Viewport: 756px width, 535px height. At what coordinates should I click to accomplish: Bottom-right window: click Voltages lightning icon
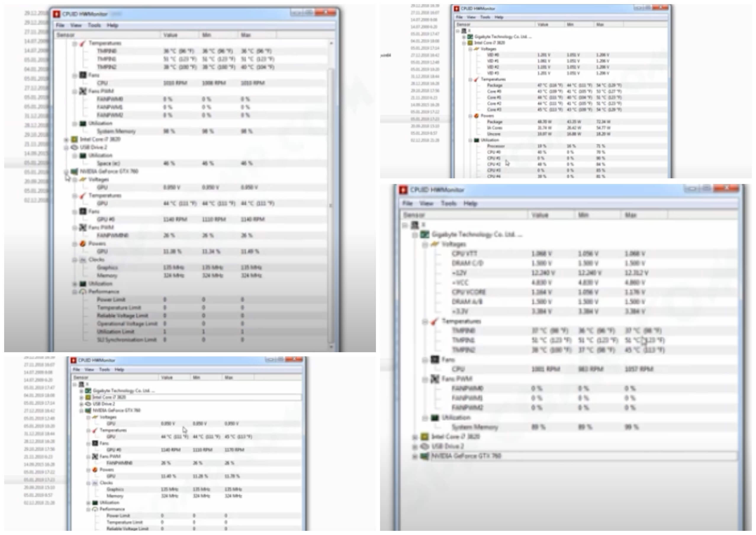coord(435,244)
